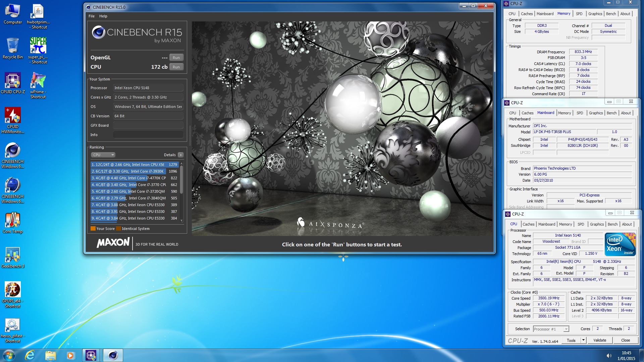Click the Your Score orange swatch

(x=93, y=229)
